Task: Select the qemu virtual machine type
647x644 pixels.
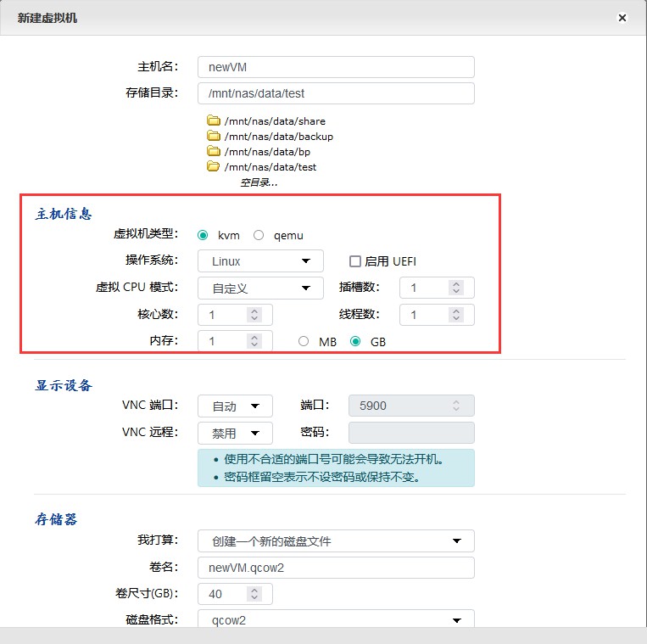Action: [259, 235]
